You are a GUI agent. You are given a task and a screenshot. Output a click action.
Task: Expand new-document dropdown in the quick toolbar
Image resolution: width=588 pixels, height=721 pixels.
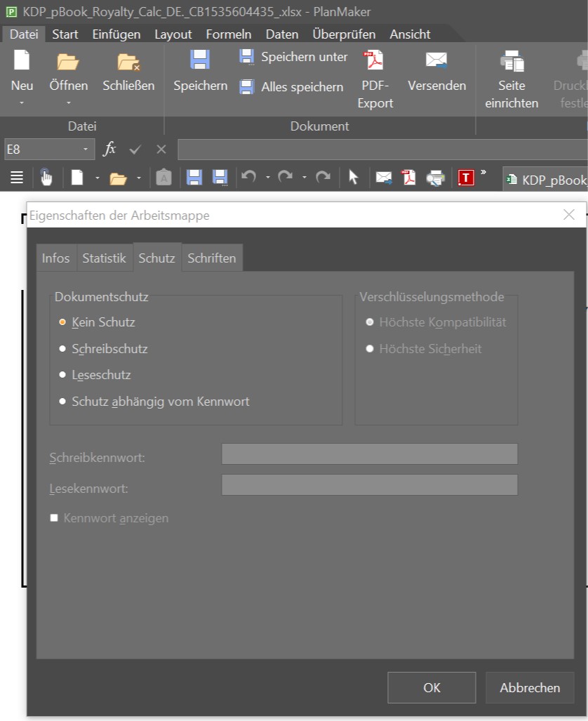point(97,178)
